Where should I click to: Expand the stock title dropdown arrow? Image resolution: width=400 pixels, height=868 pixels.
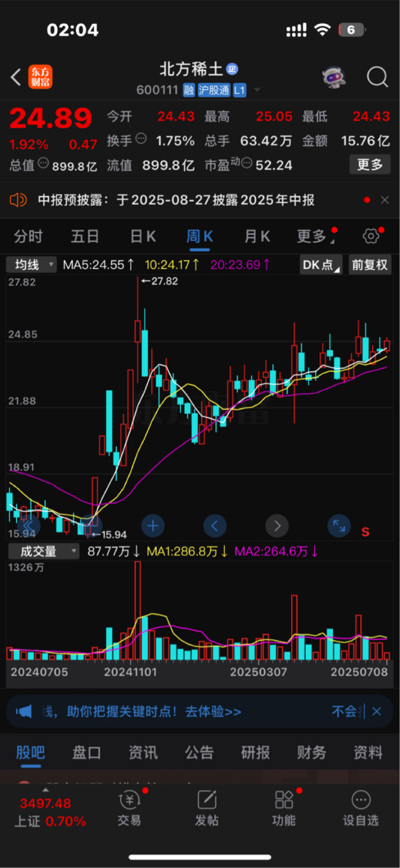click(257, 90)
